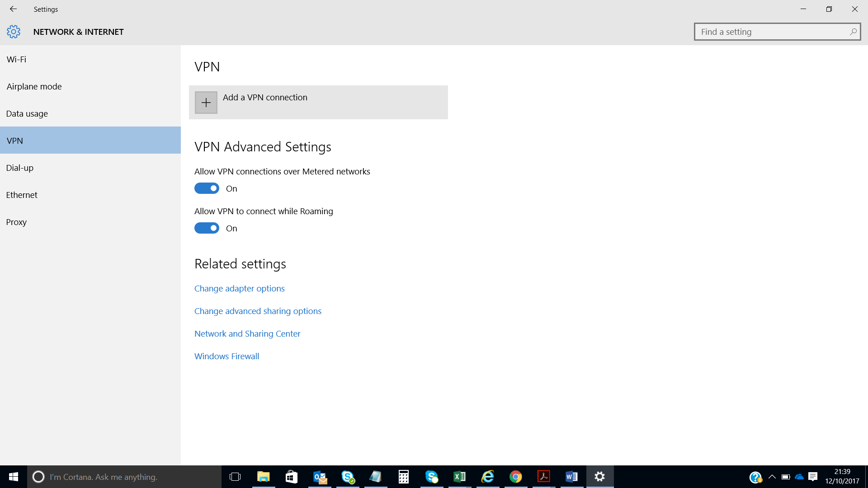Open Google Chrome from the taskbar
The height and width of the screenshot is (488, 868).
(x=516, y=477)
